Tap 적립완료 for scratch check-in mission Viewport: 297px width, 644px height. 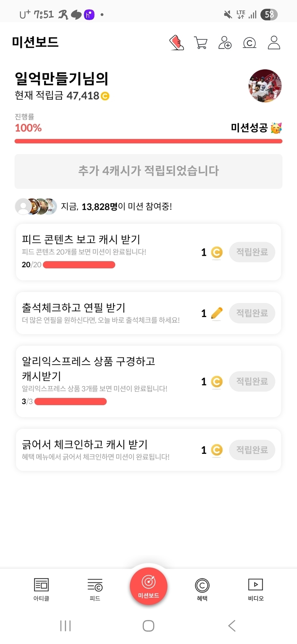(252, 450)
